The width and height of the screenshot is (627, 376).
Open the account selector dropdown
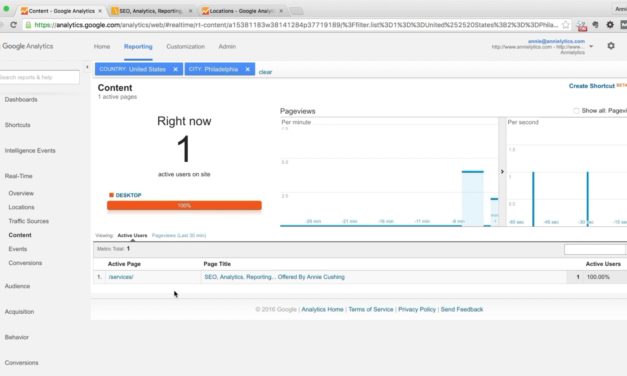tap(591, 46)
